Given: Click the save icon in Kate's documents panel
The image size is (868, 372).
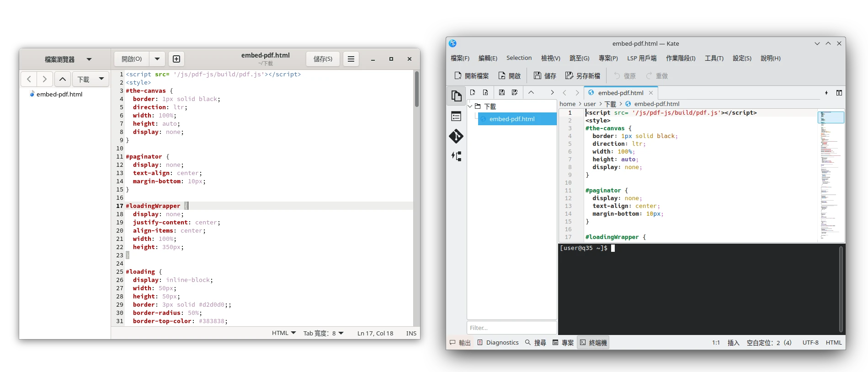Looking at the screenshot, I should tap(502, 92).
